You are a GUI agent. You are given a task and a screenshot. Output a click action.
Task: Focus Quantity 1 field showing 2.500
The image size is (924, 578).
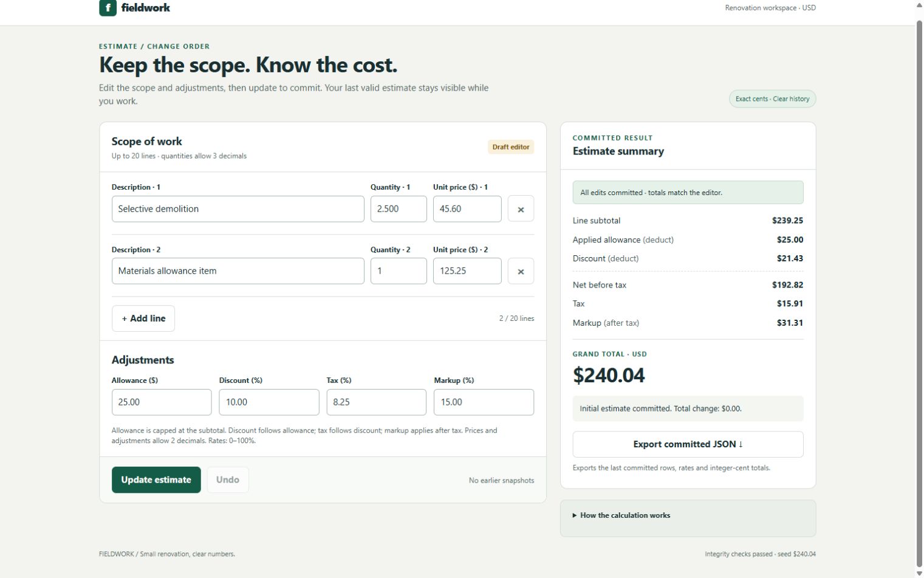pos(399,209)
